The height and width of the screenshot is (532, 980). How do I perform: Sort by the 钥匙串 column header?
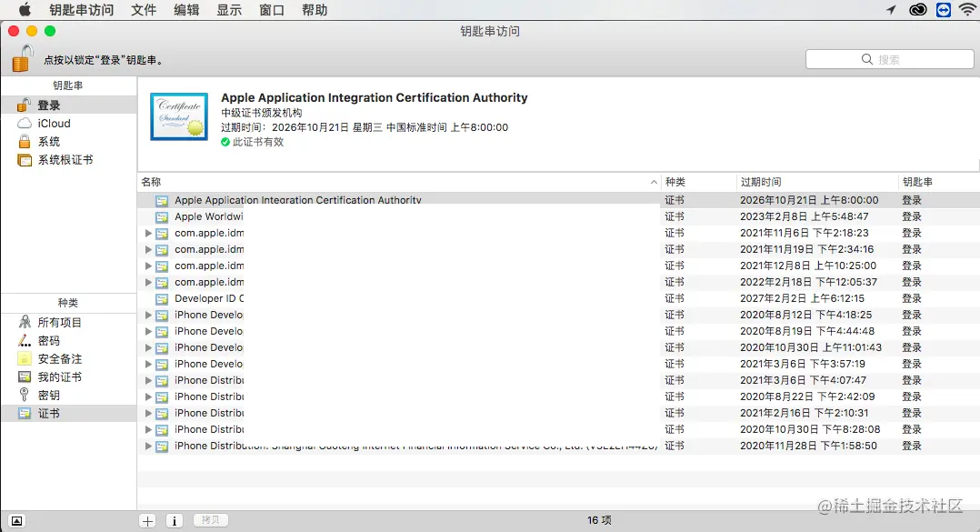[x=939, y=182]
